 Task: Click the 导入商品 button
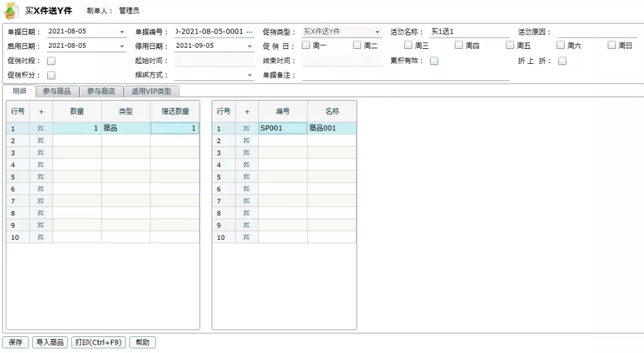(x=50, y=342)
